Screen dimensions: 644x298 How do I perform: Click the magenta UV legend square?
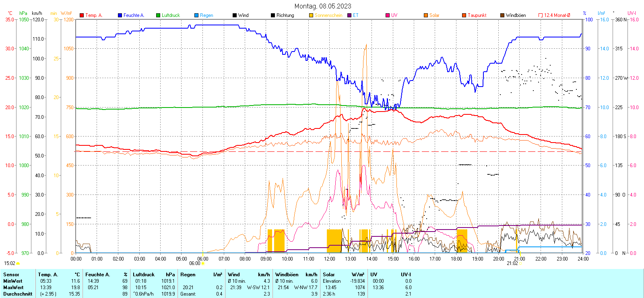point(388,15)
